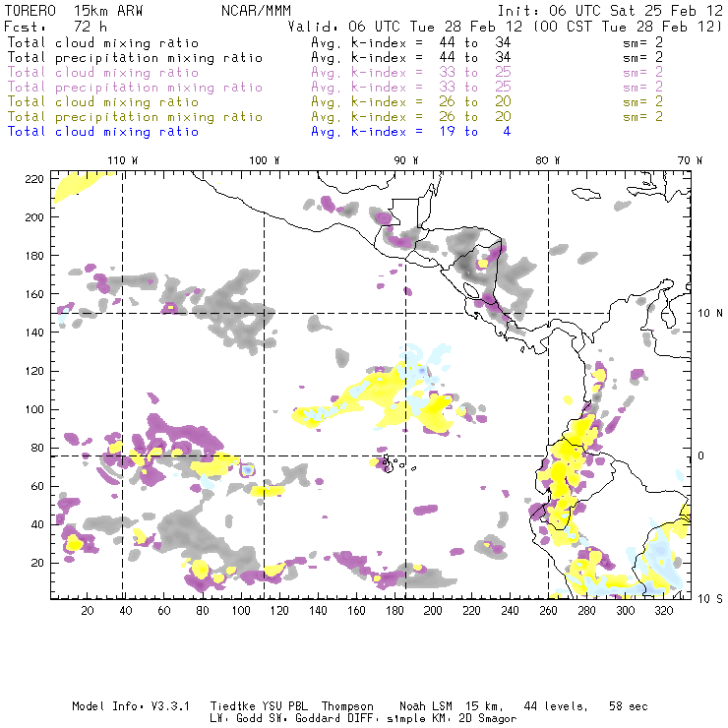The image size is (728, 728).
Task: Click the "220" tick on the vertical axis
Action: tap(34, 179)
